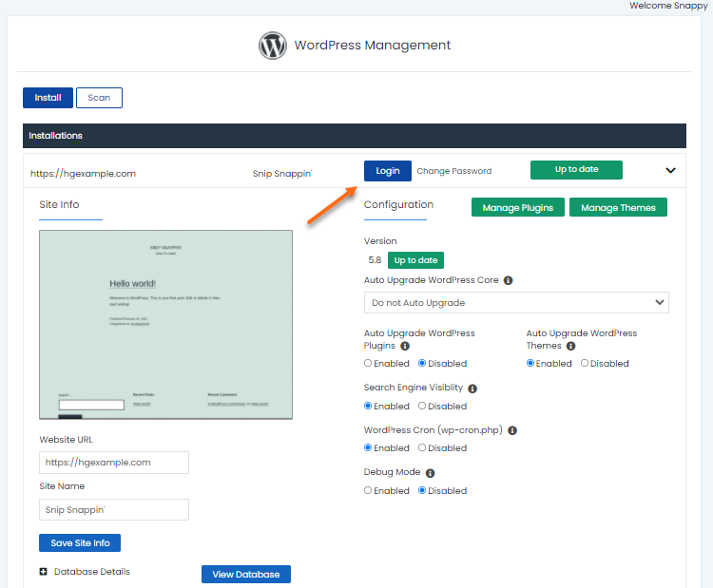The image size is (713, 588).
Task: Click Up to date badge beside version 5.8
Action: pyautogui.click(x=415, y=260)
